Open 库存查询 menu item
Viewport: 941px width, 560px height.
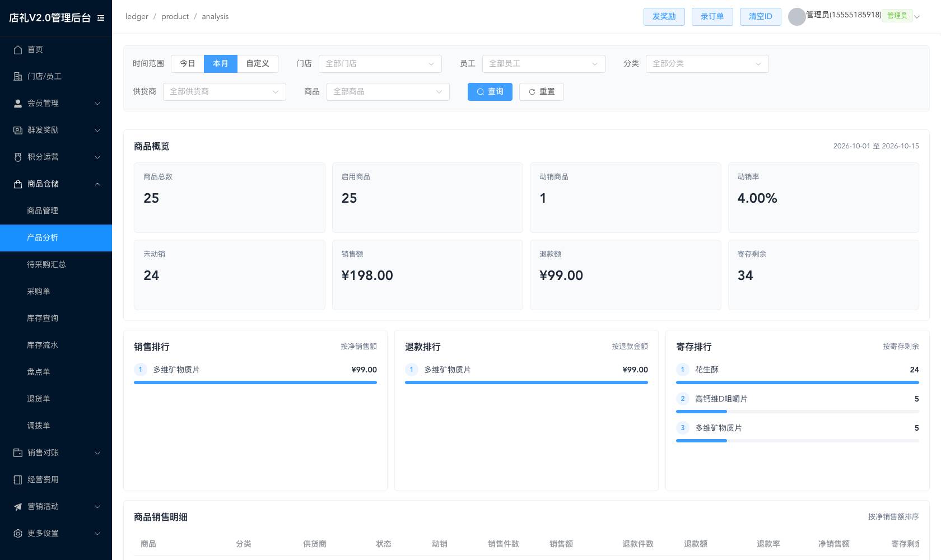[x=56, y=319]
